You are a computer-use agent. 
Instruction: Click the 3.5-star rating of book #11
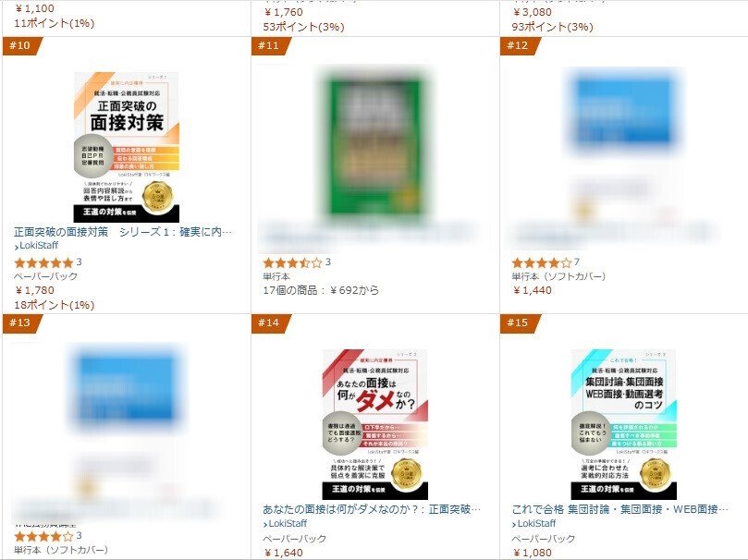pos(292,262)
